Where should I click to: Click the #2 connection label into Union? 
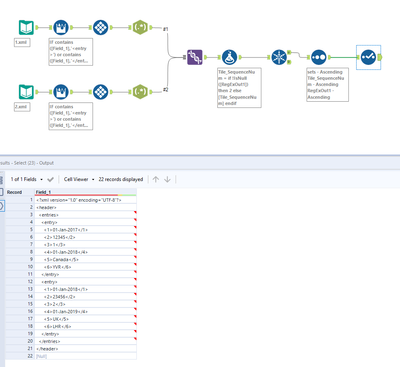click(x=166, y=90)
